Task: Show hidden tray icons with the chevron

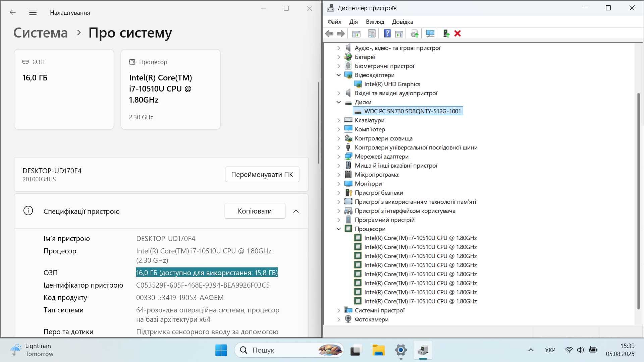Action: pos(531,350)
